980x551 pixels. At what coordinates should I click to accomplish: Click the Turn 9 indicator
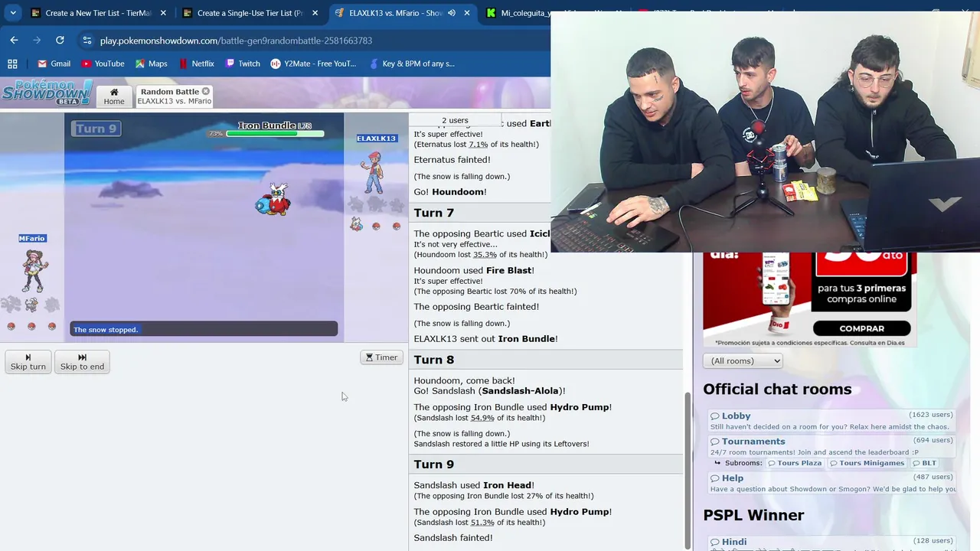[x=96, y=129]
